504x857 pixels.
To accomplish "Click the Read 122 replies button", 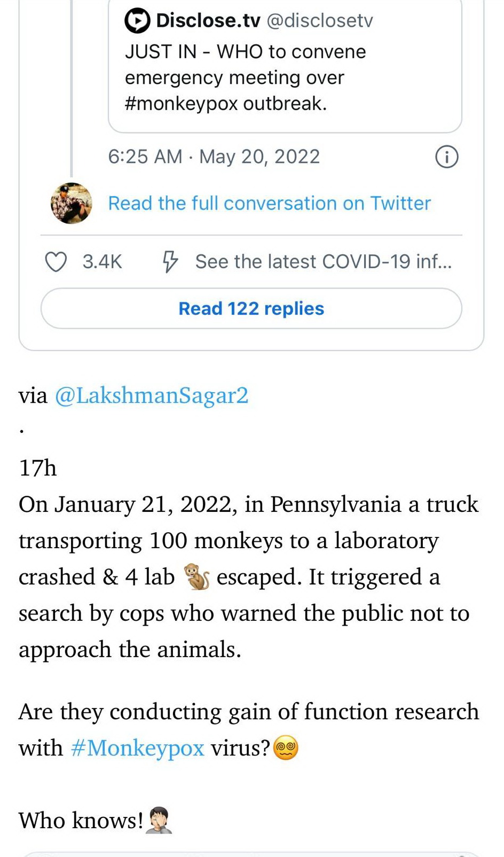I will pos(251,309).
